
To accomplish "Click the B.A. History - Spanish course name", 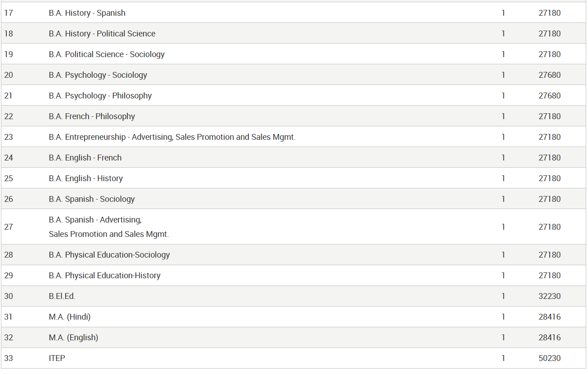I will coord(87,13).
